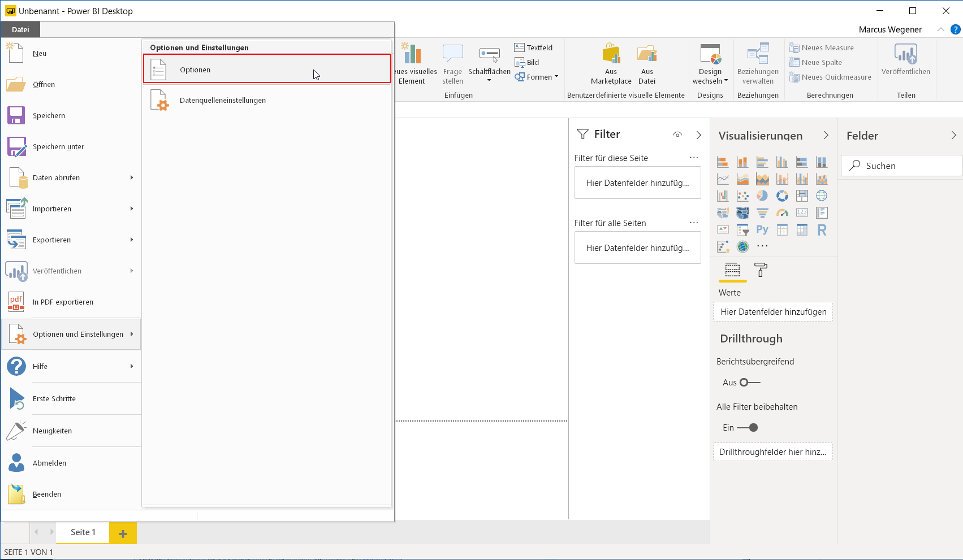This screenshot has height=560, width=963.
Task: Open more options for Filter für alle Seiten
Action: tap(694, 223)
